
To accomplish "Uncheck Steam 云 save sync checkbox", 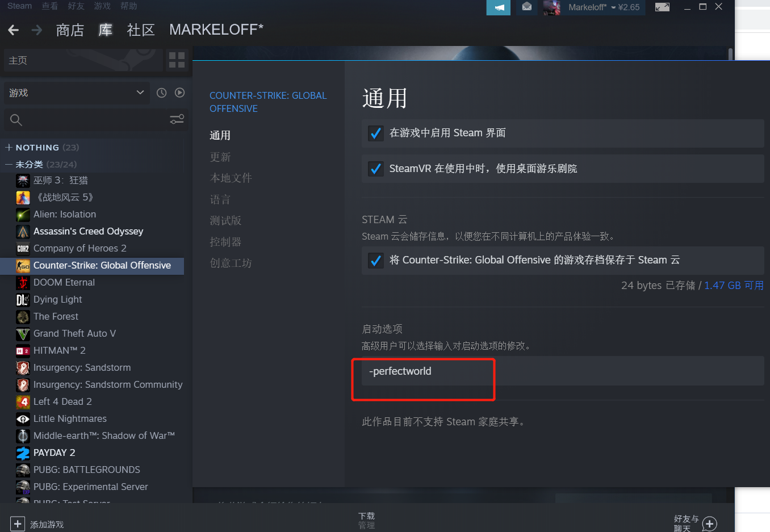I will tap(375, 261).
